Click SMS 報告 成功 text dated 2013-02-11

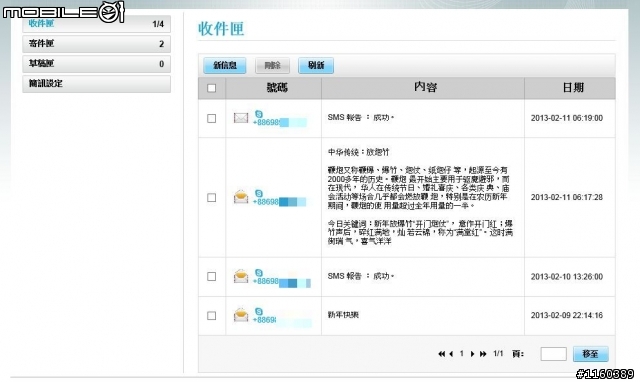click(361, 118)
